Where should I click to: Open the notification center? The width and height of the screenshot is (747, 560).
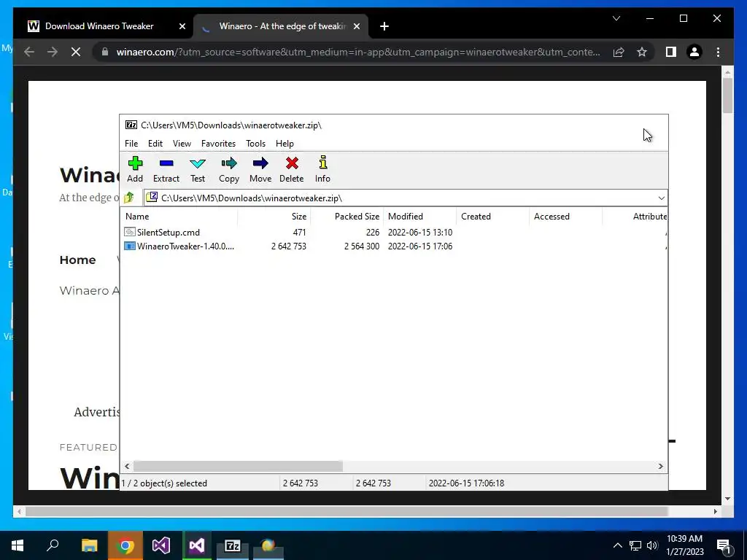click(x=724, y=545)
